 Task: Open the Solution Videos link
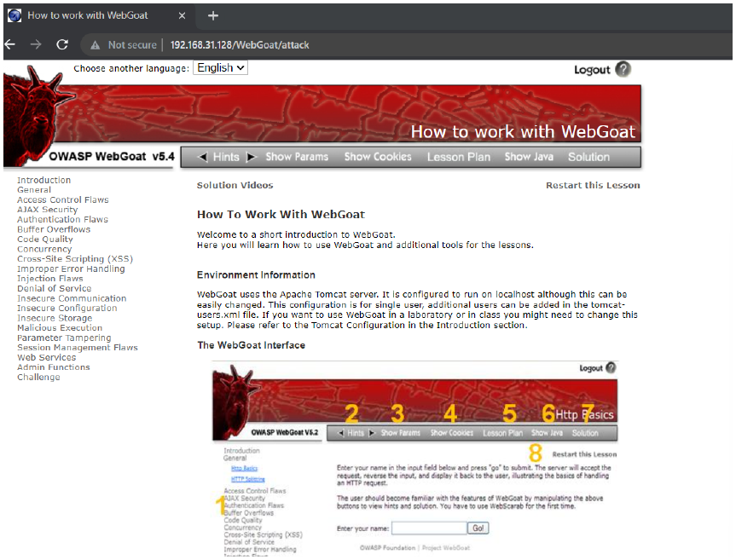point(235,185)
